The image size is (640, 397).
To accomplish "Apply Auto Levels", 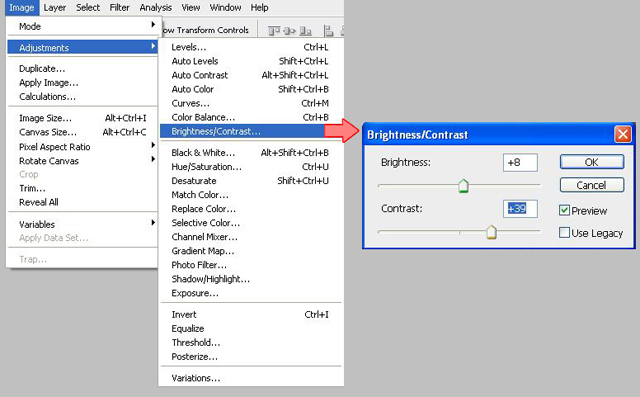I will pyautogui.click(x=251, y=61).
